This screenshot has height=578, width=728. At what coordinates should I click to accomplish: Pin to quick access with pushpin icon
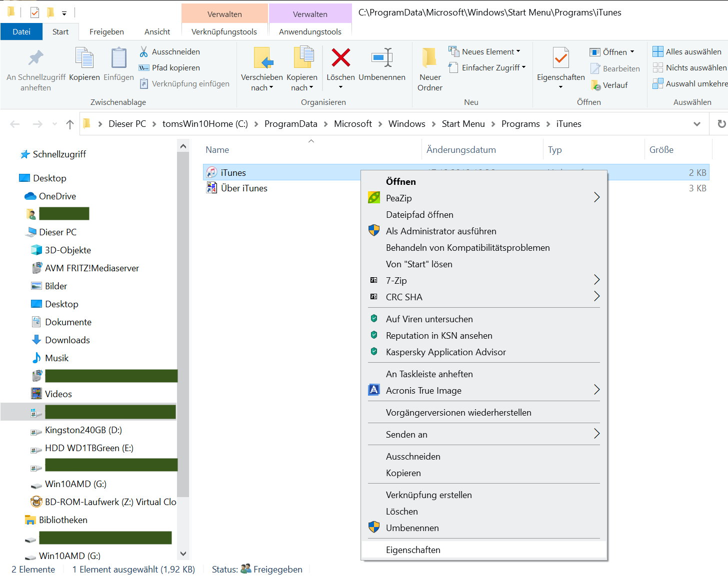click(35, 58)
